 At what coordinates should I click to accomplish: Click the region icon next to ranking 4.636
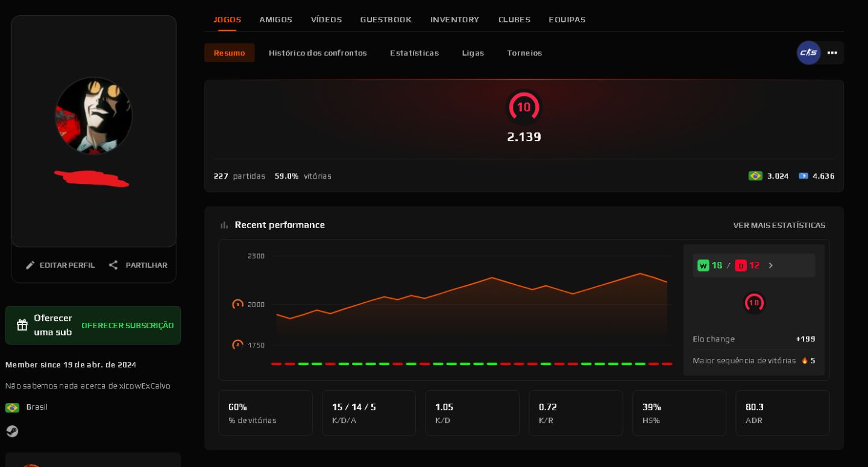coord(804,176)
